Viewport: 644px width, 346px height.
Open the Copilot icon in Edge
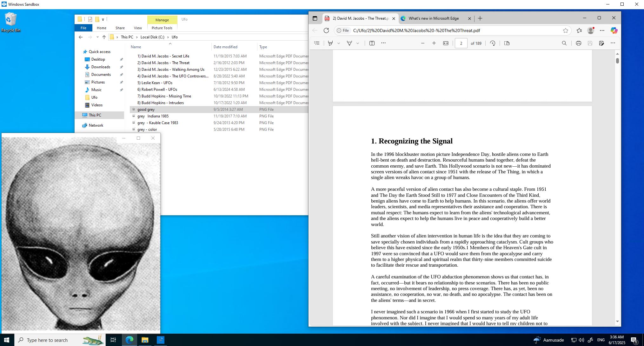(614, 30)
